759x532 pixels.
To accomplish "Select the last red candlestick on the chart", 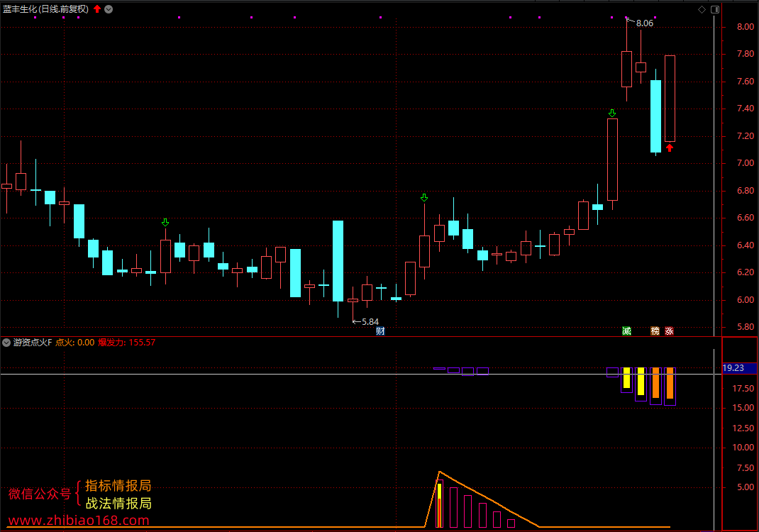I will (x=670, y=99).
